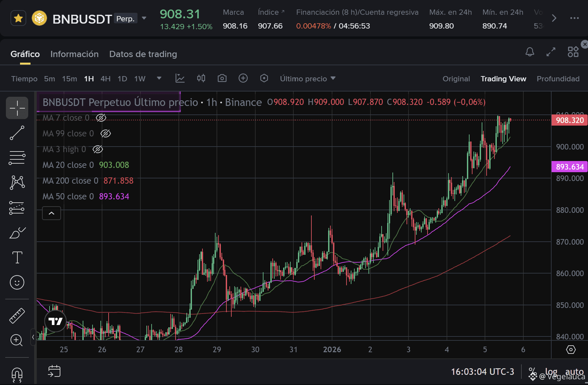Open the Datos de trading tab
The image size is (588, 385).
click(143, 54)
